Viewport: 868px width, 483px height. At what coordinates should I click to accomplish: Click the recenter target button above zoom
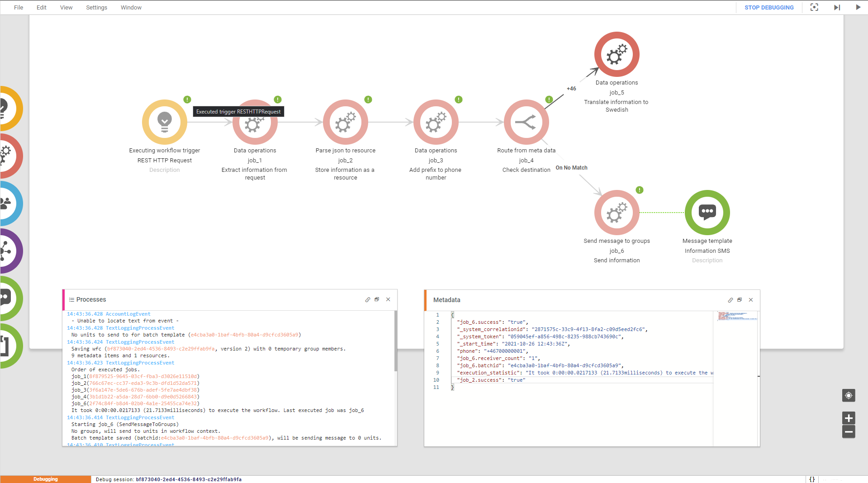[x=849, y=395]
